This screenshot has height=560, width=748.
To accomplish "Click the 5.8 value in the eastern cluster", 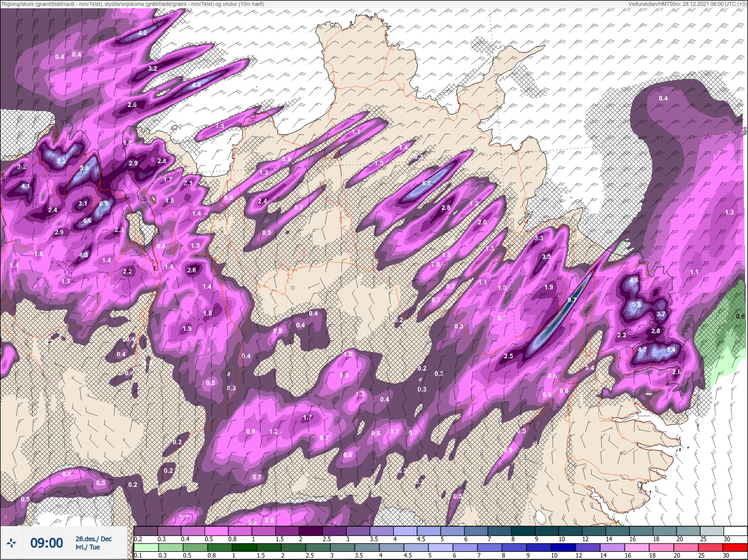I will [x=637, y=305].
